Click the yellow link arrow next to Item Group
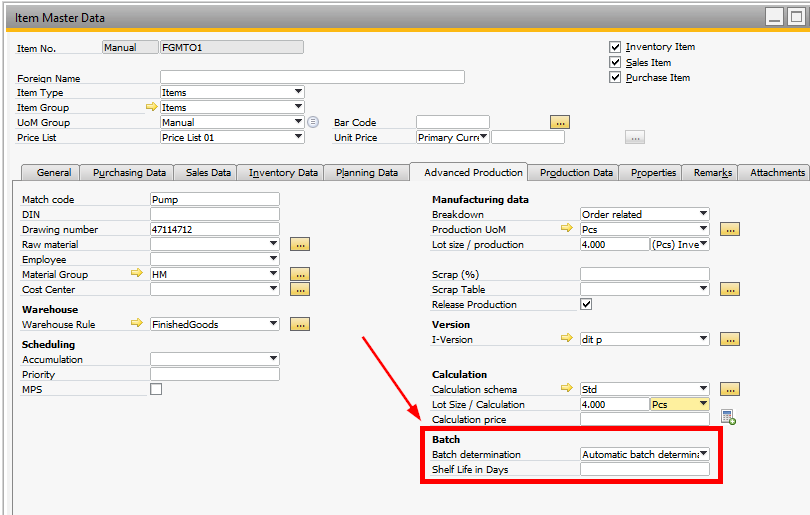 coord(152,107)
